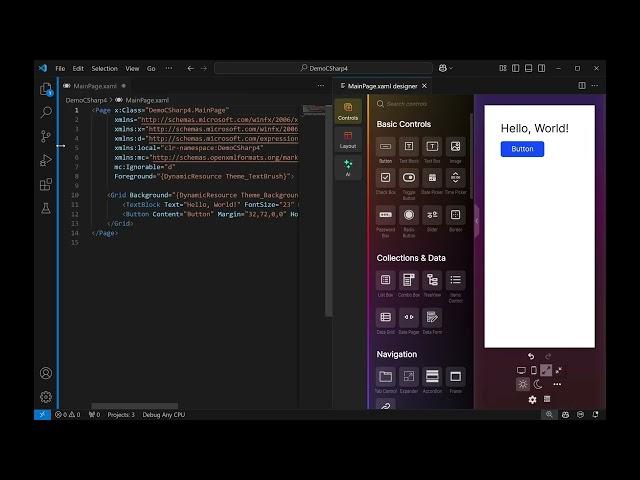Open the Manage gear in activity bar
The image size is (640, 480).
[46, 397]
